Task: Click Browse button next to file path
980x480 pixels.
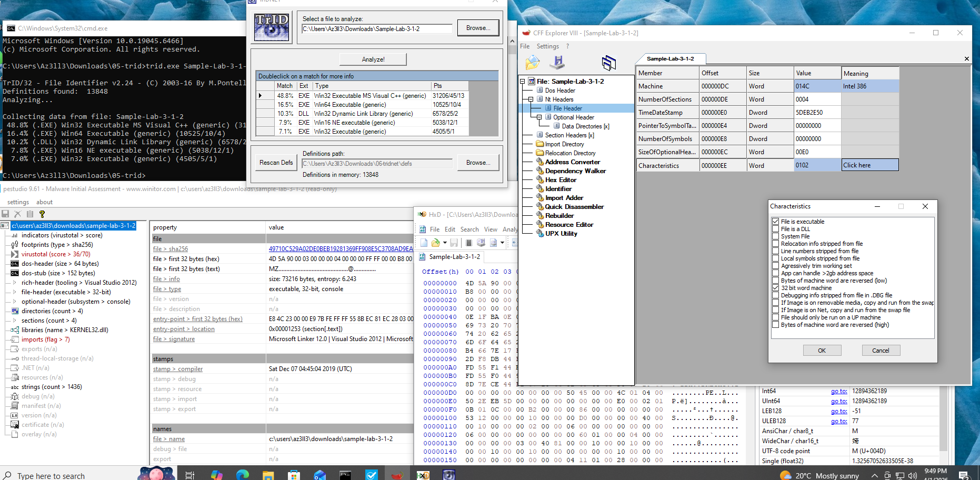Action: [x=478, y=28]
